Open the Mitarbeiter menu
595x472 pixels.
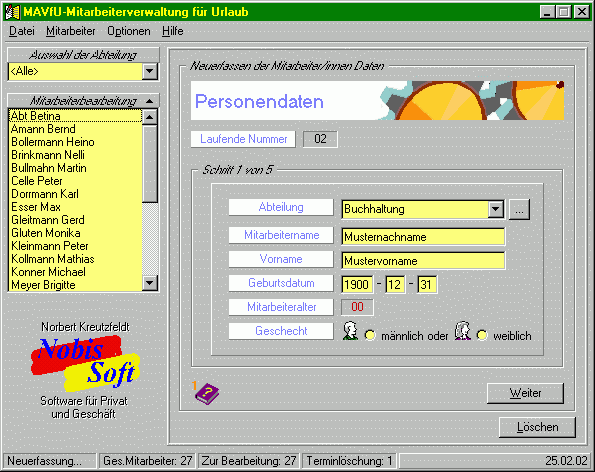71,31
